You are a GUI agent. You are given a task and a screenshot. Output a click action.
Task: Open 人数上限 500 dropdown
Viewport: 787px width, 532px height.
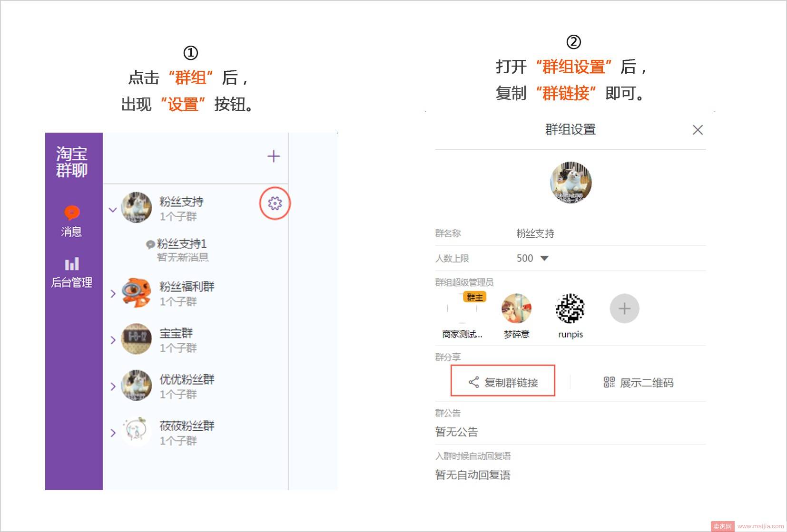(x=533, y=258)
